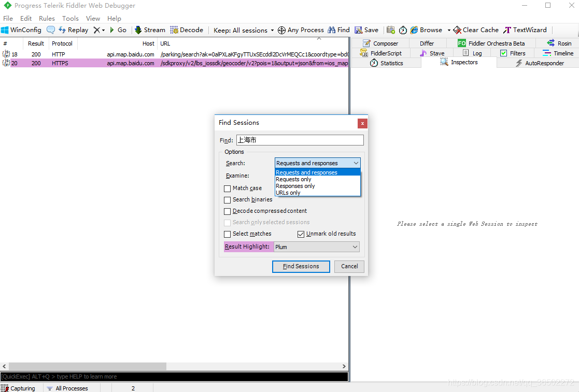Switch to the Differ tab
579x392 pixels.
pos(427,43)
